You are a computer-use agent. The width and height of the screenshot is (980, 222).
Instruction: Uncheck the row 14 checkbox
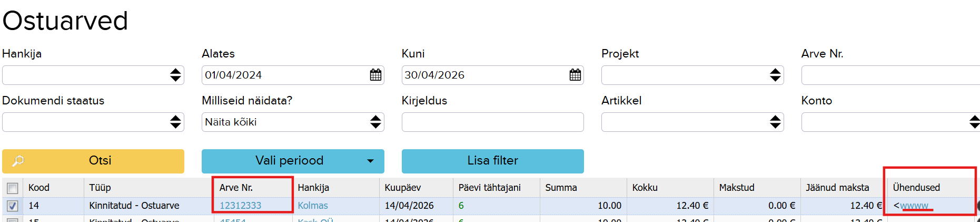tap(13, 206)
